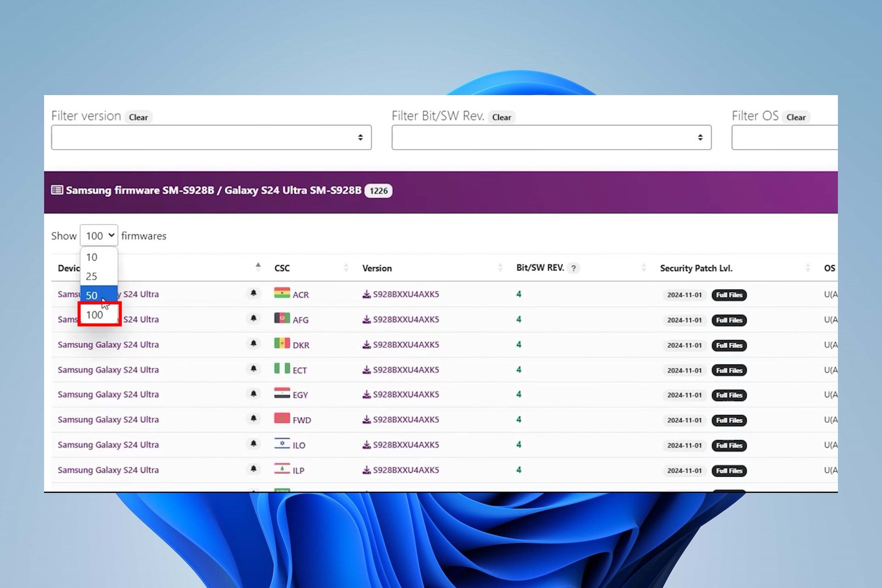
Task: Open Samsung Galaxy S24 Ultra link in EGY row
Action: tap(108, 395)
